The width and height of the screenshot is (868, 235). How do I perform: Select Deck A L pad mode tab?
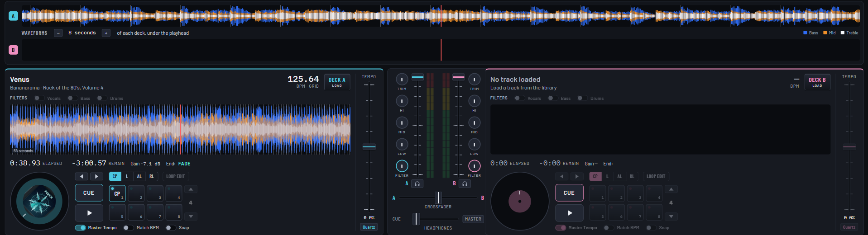point(127,176)
